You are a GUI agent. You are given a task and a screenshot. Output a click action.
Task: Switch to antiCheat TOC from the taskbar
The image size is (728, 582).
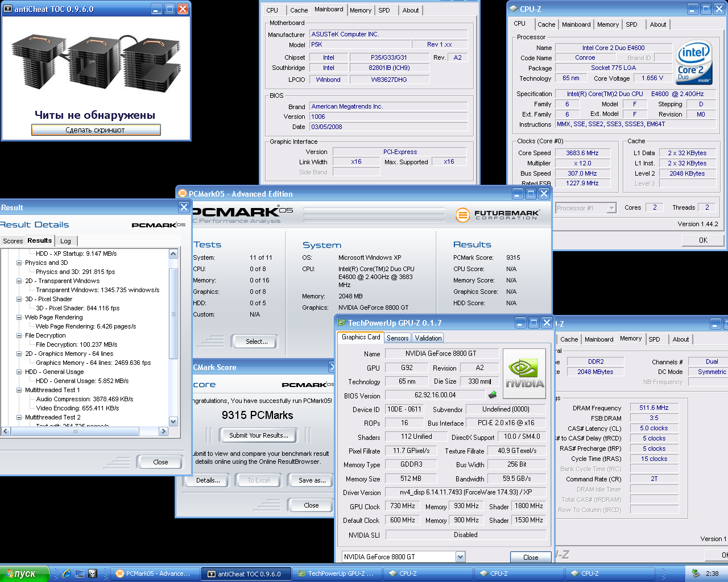246,573
